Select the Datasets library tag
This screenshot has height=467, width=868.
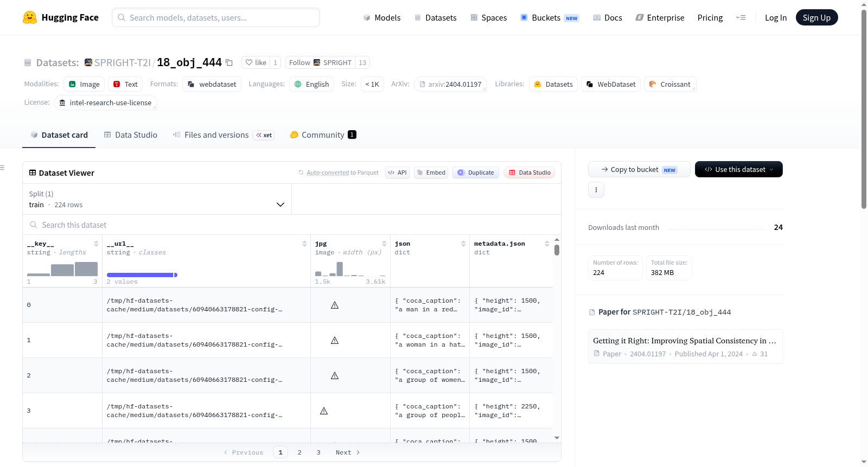click(x=553, y=84)
